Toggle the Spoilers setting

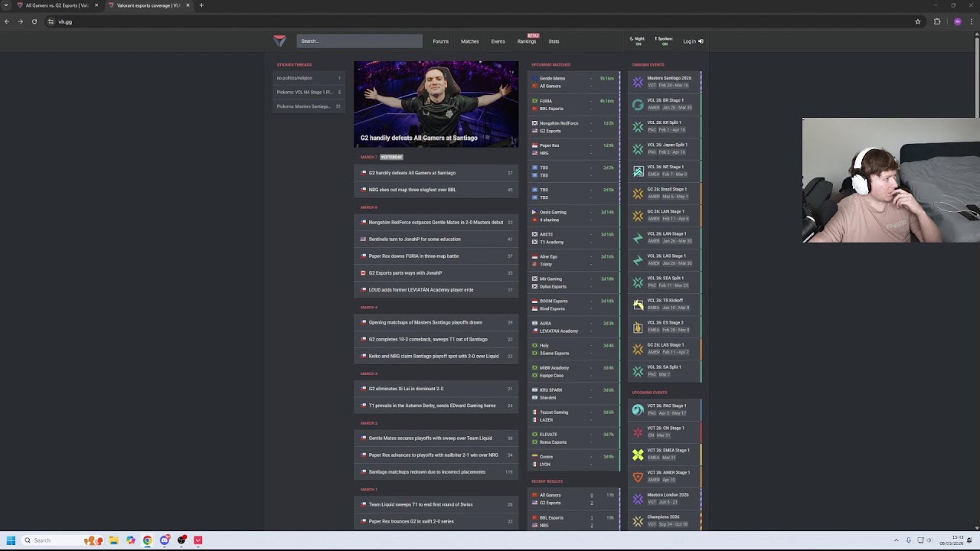pos(664,41)
